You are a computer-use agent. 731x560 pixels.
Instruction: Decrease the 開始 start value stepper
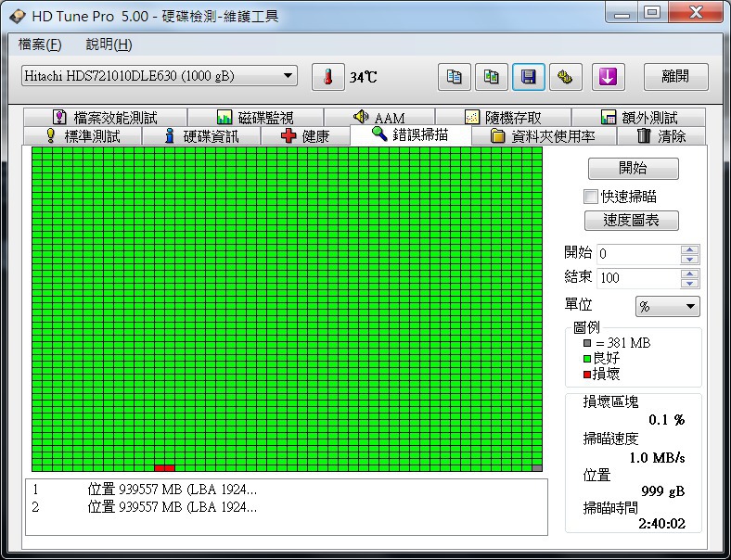click(x=689, y=260)
